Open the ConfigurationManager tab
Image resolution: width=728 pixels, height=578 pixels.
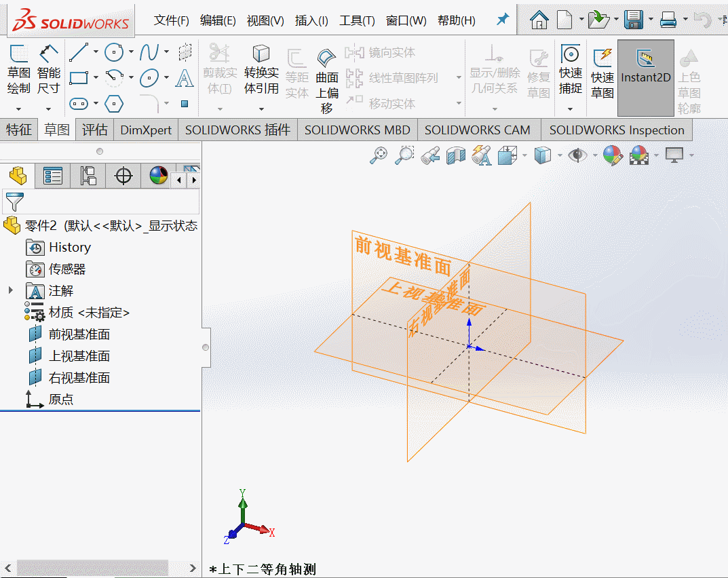click(88, 176)
